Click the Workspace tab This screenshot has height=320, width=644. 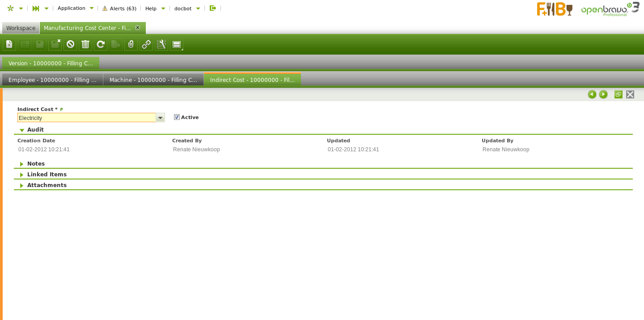[21, 28]
